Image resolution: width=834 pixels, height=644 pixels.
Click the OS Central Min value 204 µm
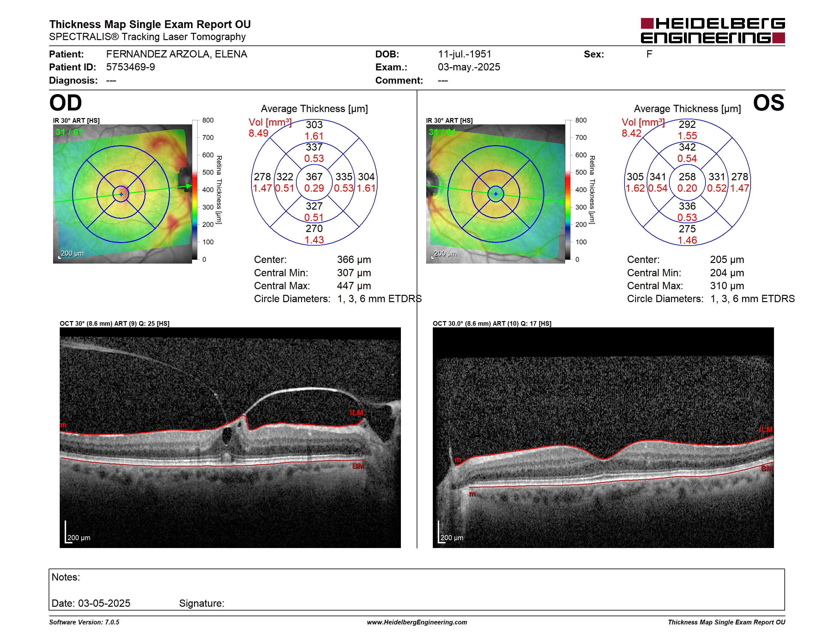pos(727,273)
